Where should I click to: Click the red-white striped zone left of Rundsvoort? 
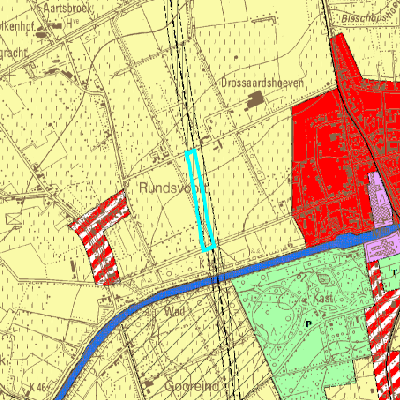(x=100, y=237)
